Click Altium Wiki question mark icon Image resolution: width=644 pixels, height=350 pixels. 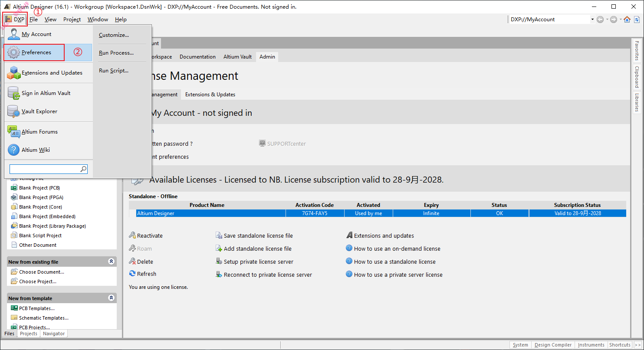[x=13, y=150]
